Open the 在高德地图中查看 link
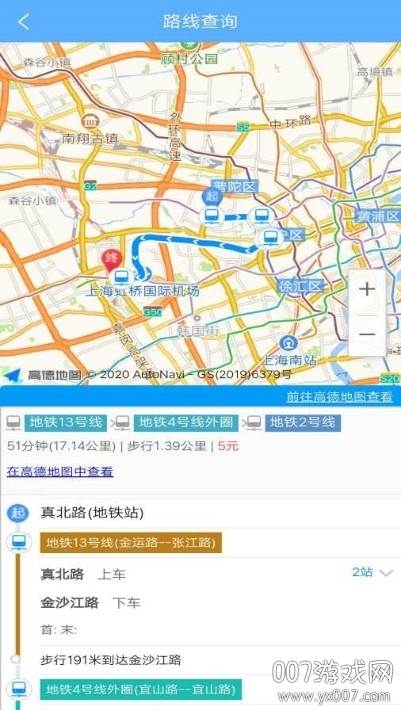The width and height of the screenshot is (401, 710). (x=60, y=472)
